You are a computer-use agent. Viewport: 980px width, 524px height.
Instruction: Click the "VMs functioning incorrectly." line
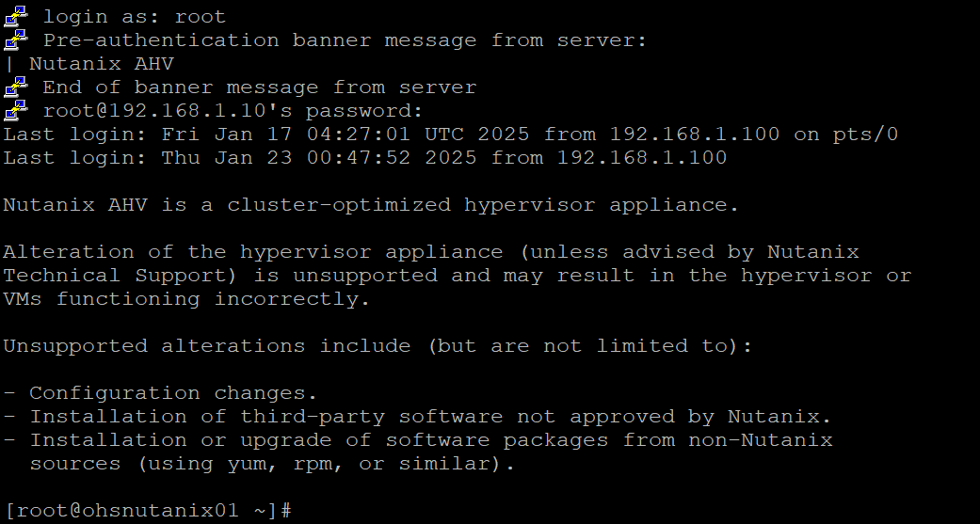[187, 299]
